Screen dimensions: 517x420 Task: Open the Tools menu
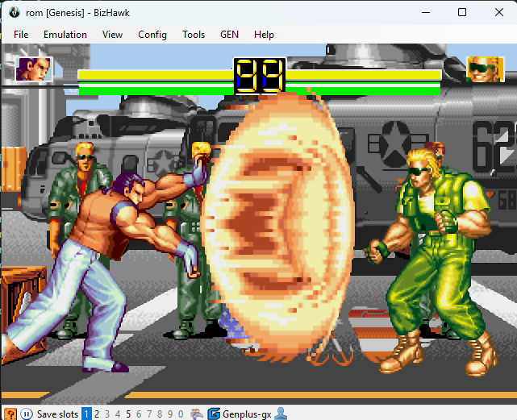194,35
